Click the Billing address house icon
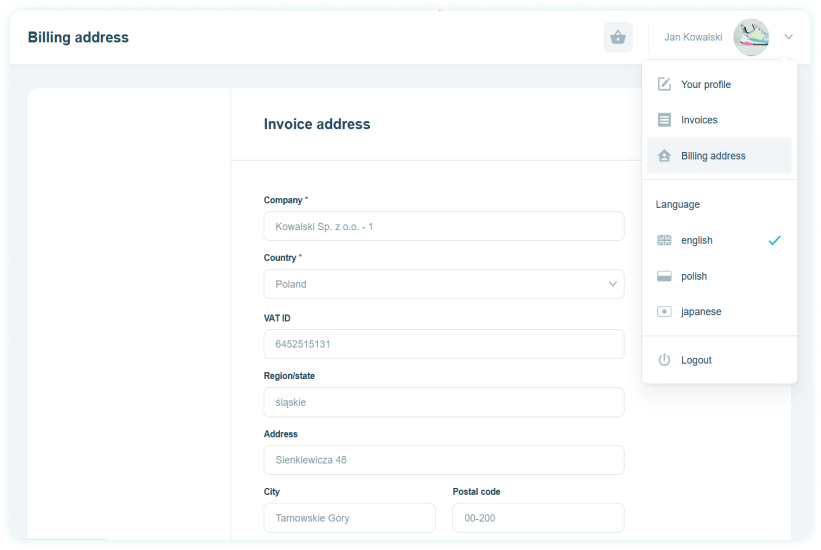Viewport: 821px width, 550px height. (664, 156)
